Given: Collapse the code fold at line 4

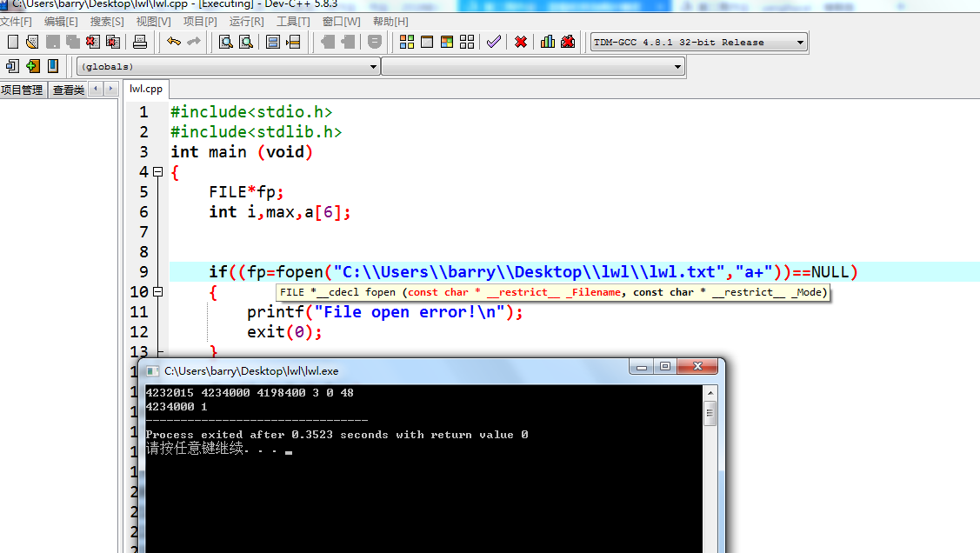Looking at the screenshot, I should coord(158,172).
